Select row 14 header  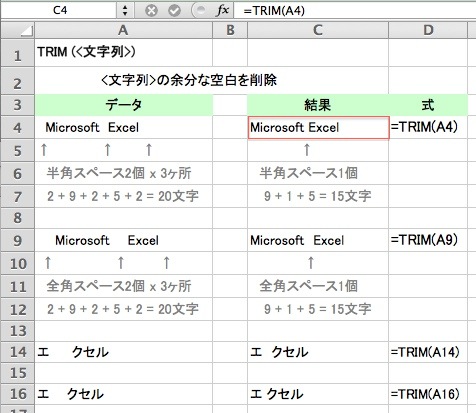[18, 352]
